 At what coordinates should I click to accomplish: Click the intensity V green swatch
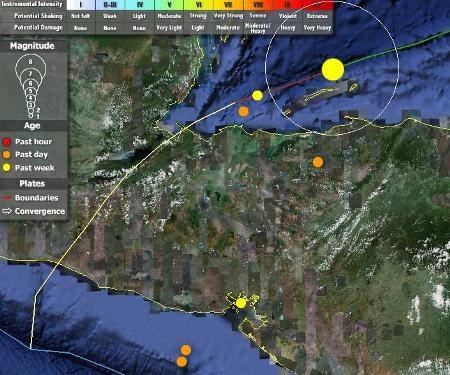pyautogui.click(x=169, y=5)
